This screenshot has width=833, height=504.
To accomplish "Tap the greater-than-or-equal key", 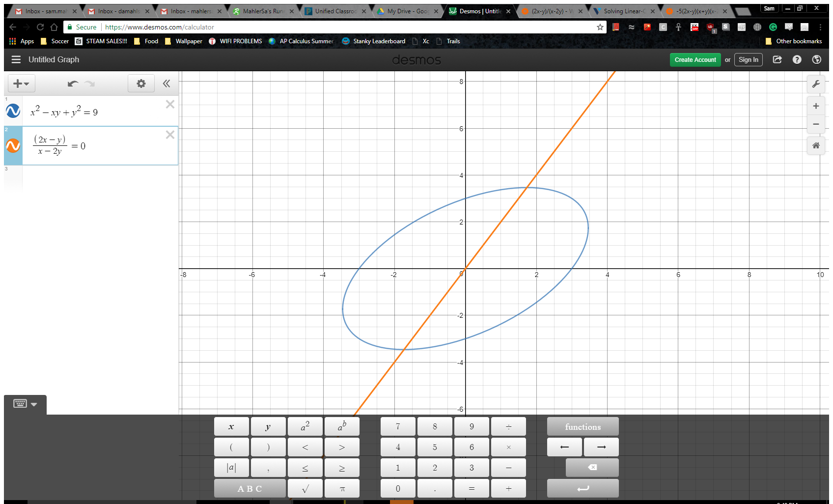I will (x=342, y=468).
